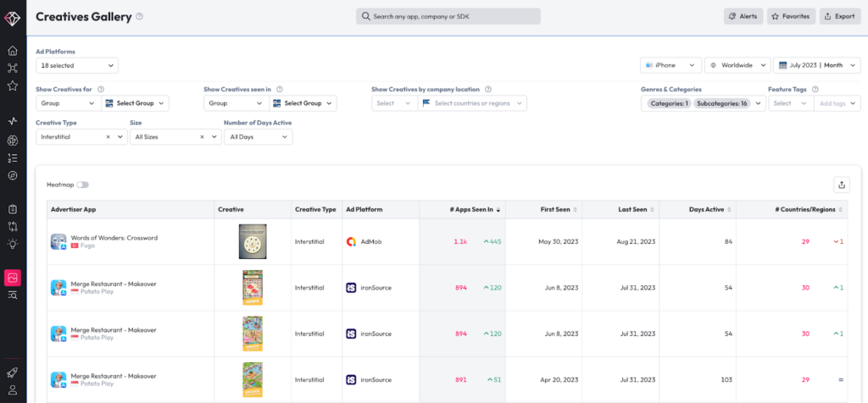
Task: Click Words of Wonders: Crossword app name
Action: tap(114, 238)
